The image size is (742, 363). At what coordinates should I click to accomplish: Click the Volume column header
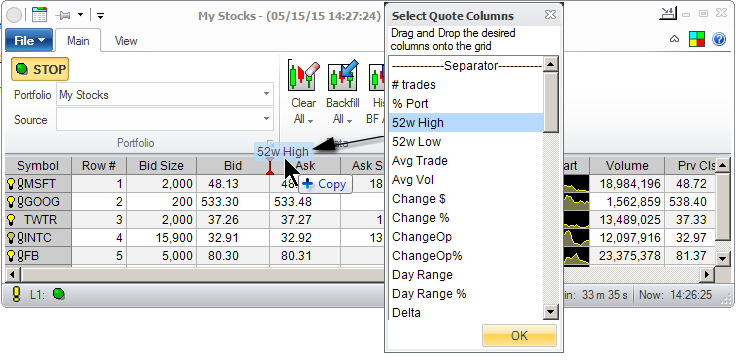(627, 166)
